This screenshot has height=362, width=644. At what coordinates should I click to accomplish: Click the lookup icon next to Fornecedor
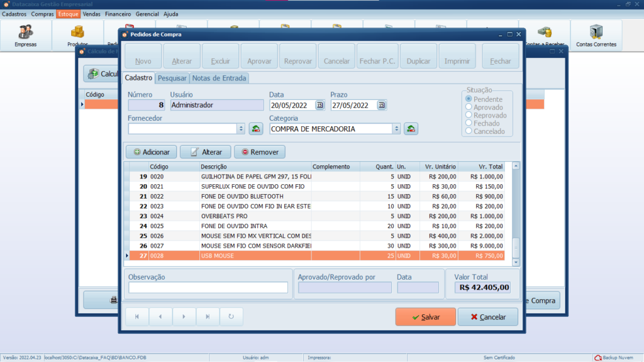pos(256,129)
